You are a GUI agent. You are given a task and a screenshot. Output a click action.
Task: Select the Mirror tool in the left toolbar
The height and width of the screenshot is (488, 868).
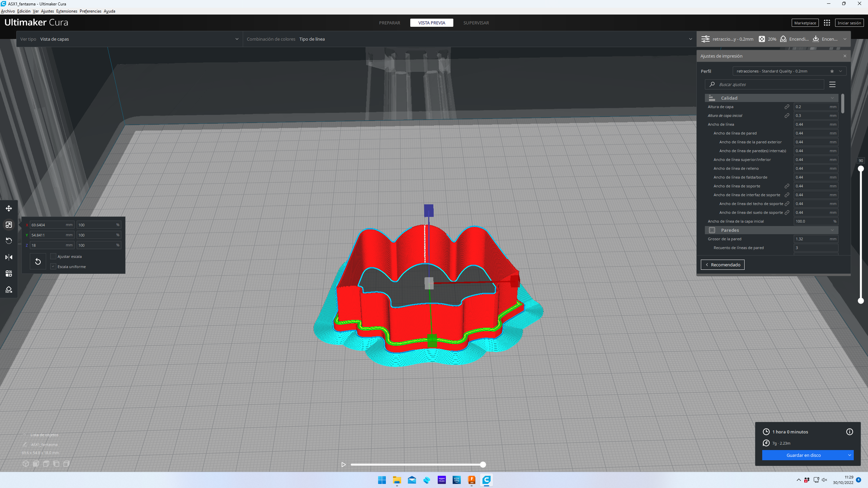9,257
